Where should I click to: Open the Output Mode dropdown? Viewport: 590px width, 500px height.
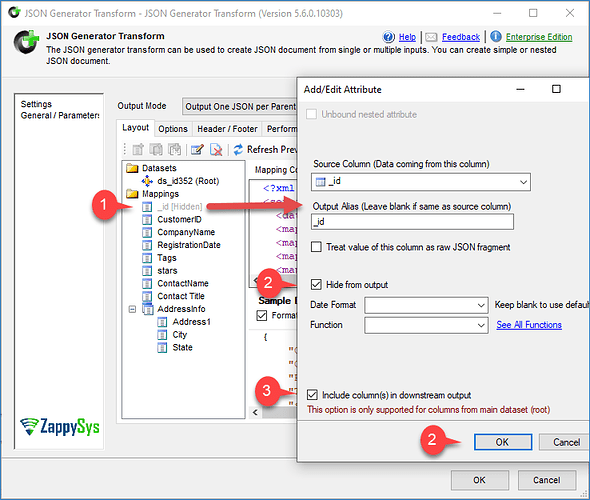240,106
